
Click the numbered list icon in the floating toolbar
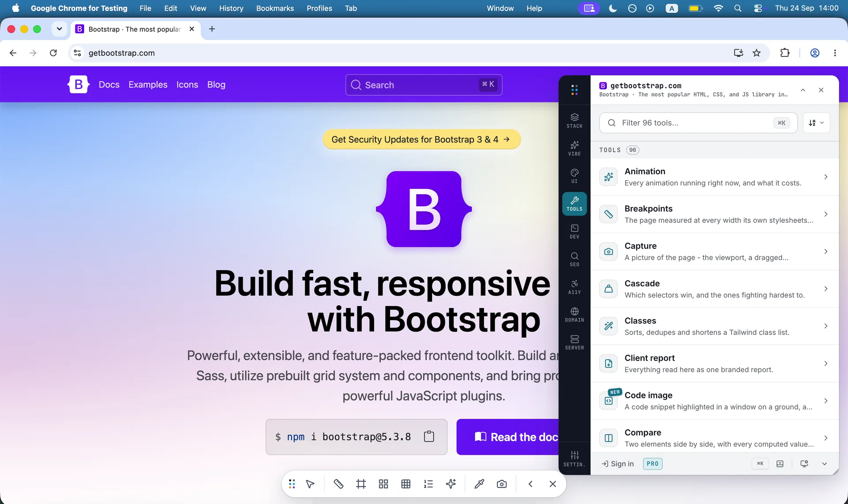click(428, 484)
